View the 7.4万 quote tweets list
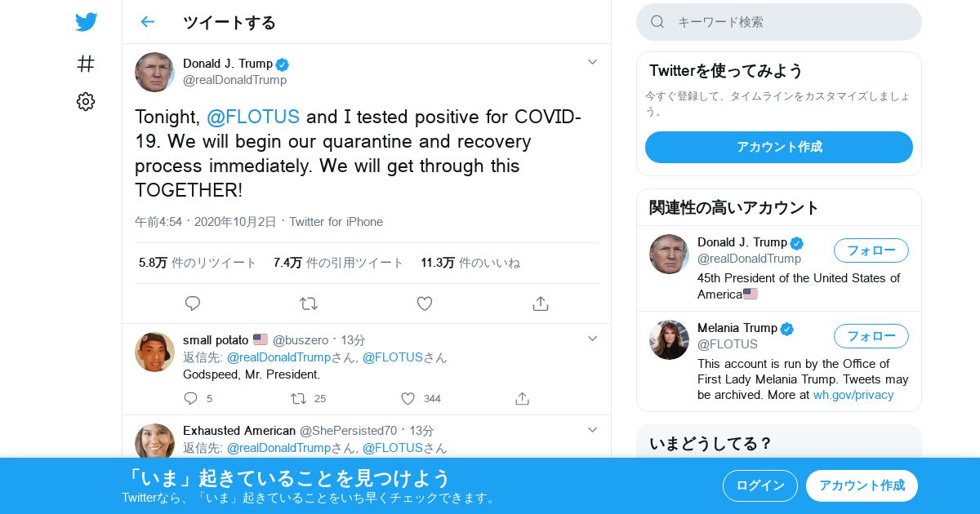Image resolution: width=980 pixels, height=514 pixels. coord(339,263)
